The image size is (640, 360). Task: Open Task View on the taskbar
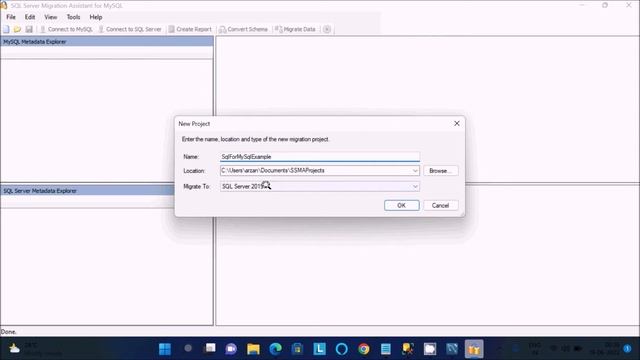[x=210, y=349]
